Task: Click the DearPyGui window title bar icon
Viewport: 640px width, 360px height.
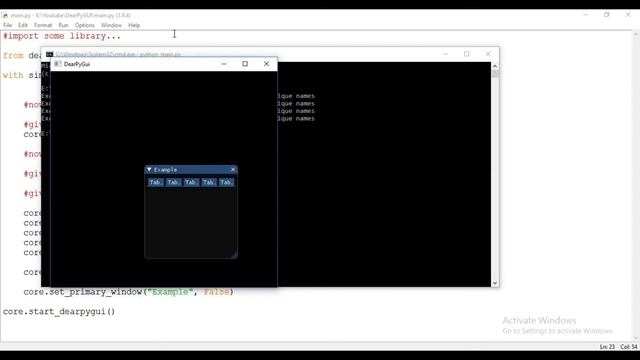Action: (58, 64)
